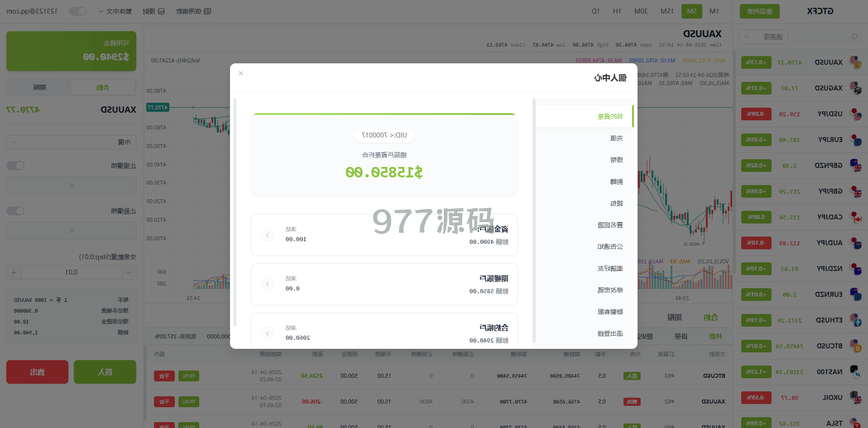
Task: Click the GBPJPY flag icon
Action: [x=855, y=191]
